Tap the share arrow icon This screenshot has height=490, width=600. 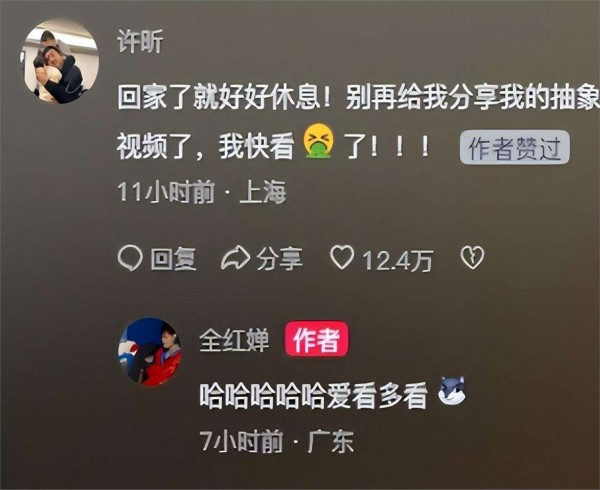[236, 258]
